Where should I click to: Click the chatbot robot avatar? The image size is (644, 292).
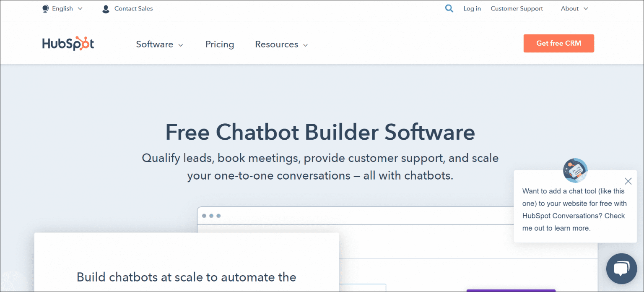(x=575, y=170)
